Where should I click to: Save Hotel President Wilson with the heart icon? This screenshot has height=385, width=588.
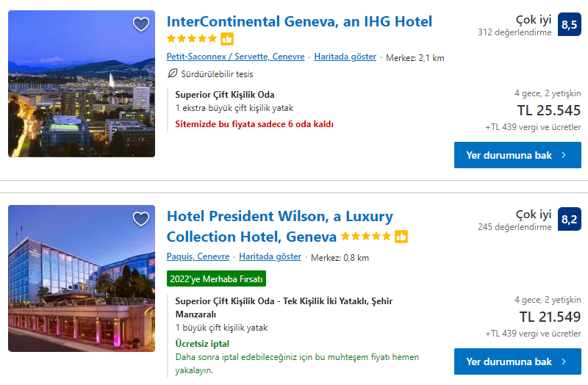141,219
